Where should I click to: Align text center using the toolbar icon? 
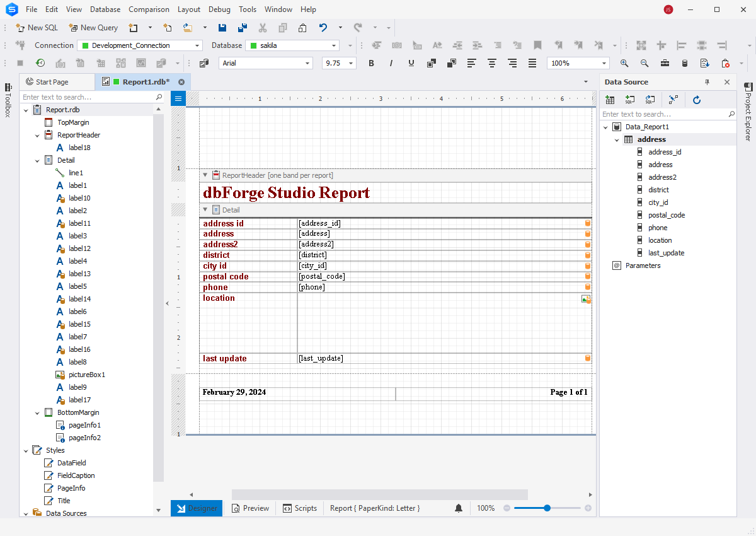(x=492, y=63)
